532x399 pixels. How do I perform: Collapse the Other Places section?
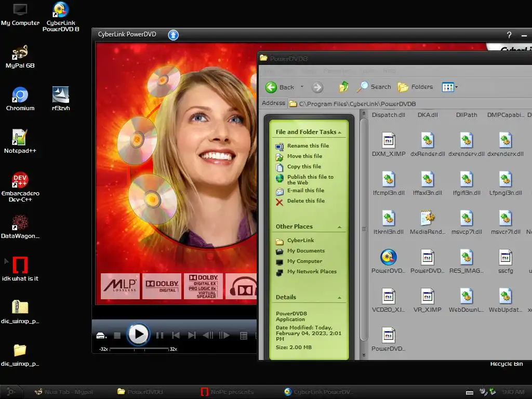point(340,227)
